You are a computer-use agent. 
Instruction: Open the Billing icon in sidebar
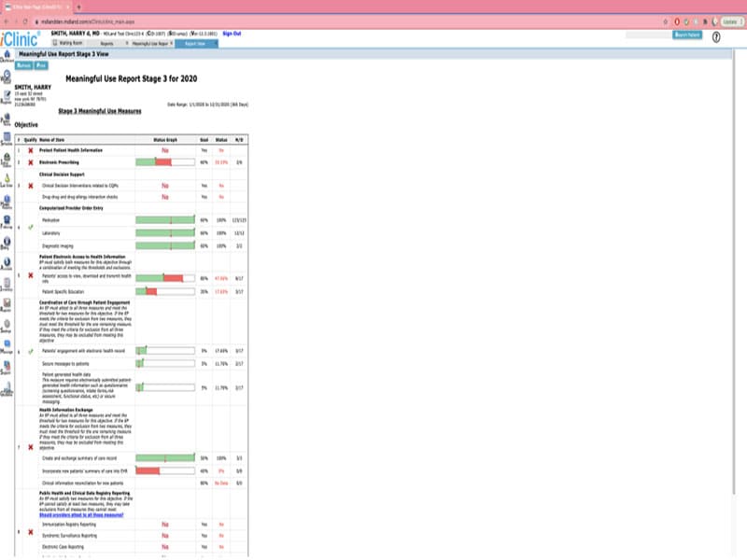pos(7,244)
